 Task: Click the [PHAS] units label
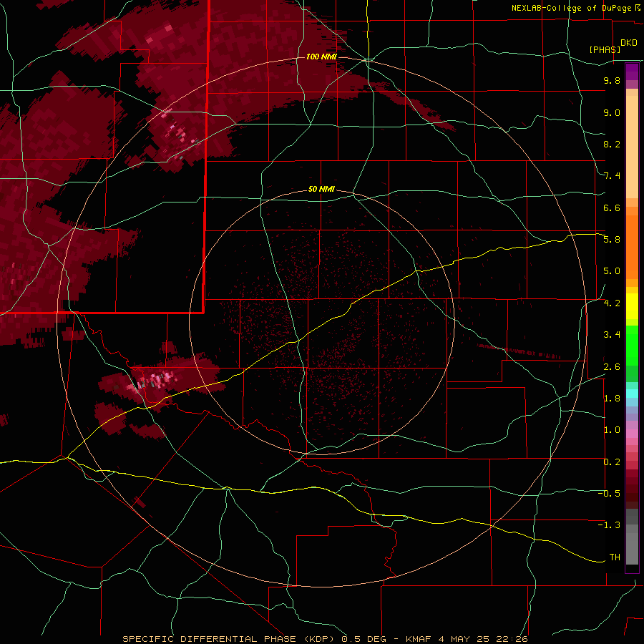click(x=605, y=49)
